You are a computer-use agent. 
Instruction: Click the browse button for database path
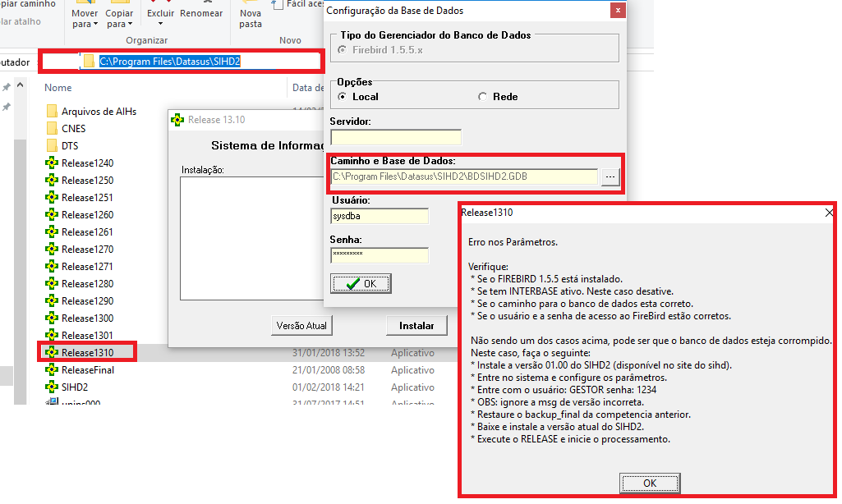pyautogui.click(x=610, y=176)
